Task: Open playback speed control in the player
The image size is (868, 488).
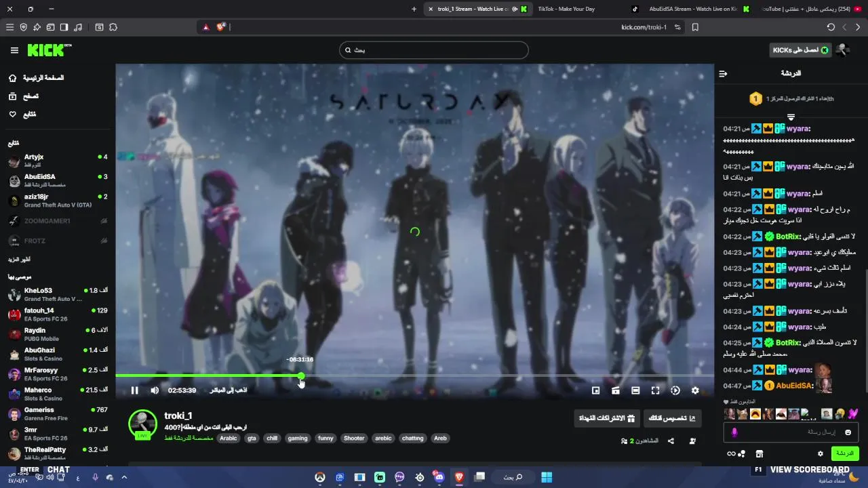Action: (x=675, y=390)
